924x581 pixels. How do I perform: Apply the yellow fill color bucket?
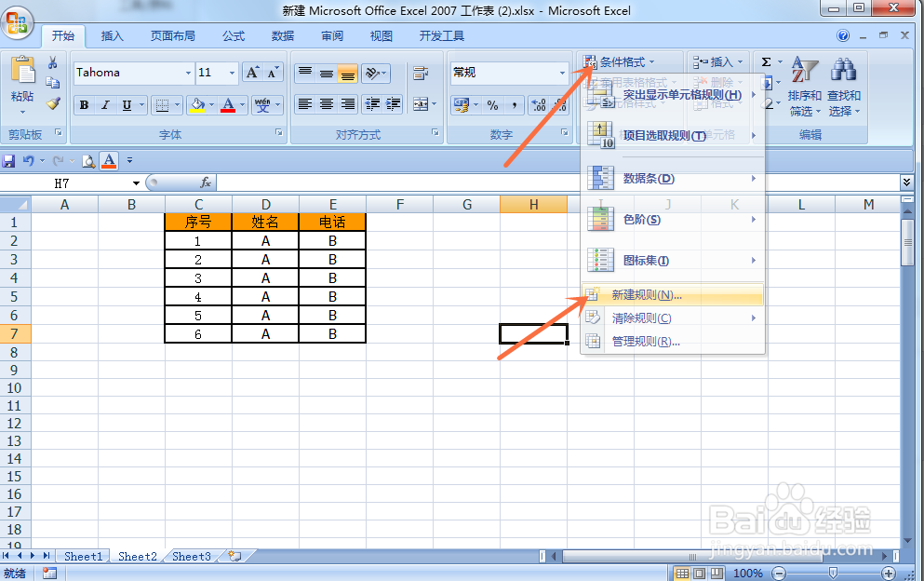pos(197,105)
